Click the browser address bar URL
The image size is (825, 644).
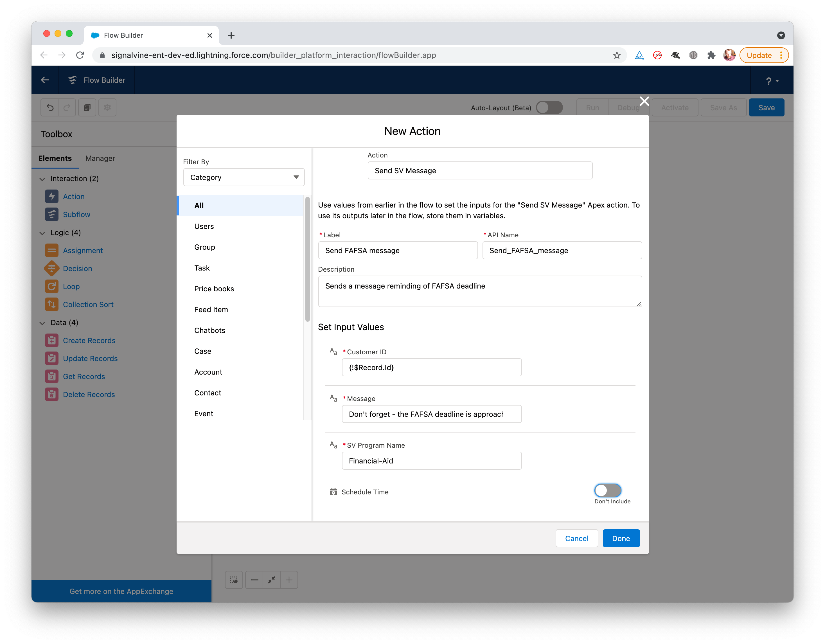click(273, 55)
